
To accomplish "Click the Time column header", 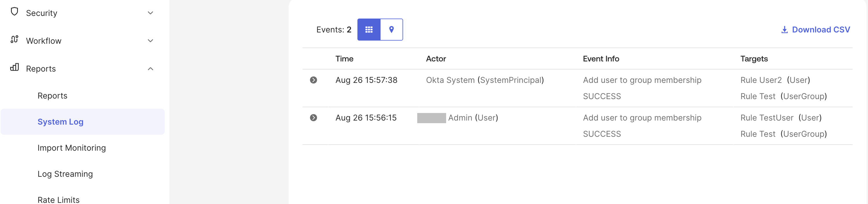I will click(344, 59).
